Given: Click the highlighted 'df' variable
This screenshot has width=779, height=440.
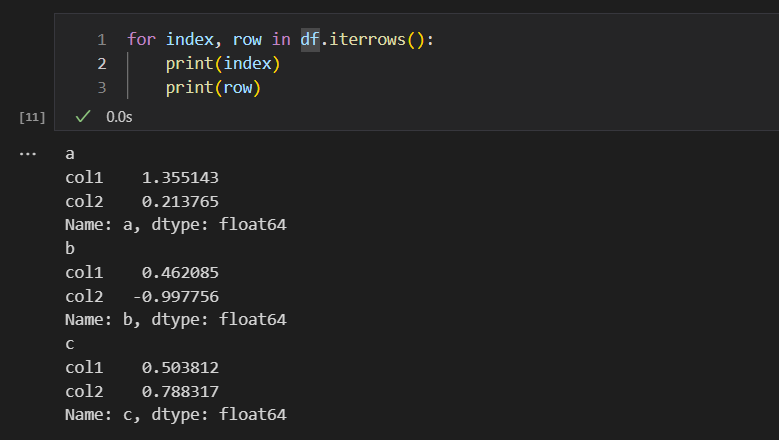Looking at the screenshot, I should pyautogui.click(x=310, y=39).
